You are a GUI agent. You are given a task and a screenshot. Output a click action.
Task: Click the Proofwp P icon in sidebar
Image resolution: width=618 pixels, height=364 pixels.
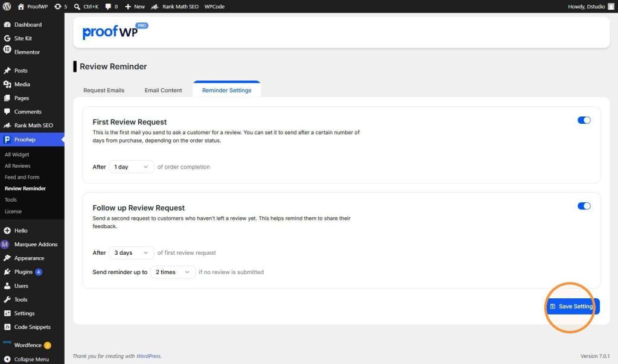(x=7, y=139)
